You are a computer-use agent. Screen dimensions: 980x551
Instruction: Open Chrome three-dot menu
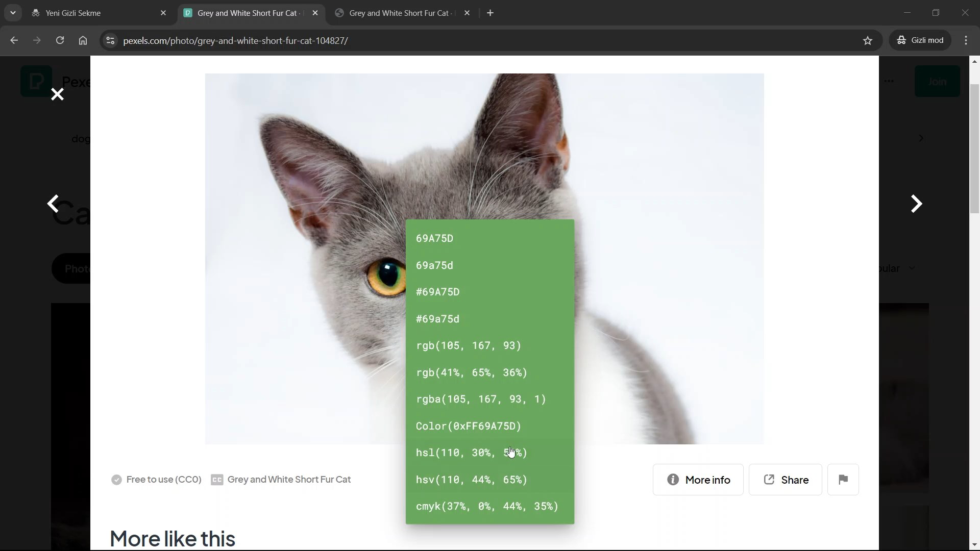click(966, 40)
